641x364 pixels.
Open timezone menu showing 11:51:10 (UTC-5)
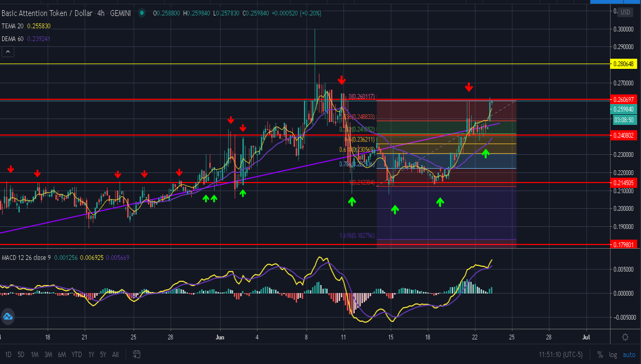561,354
